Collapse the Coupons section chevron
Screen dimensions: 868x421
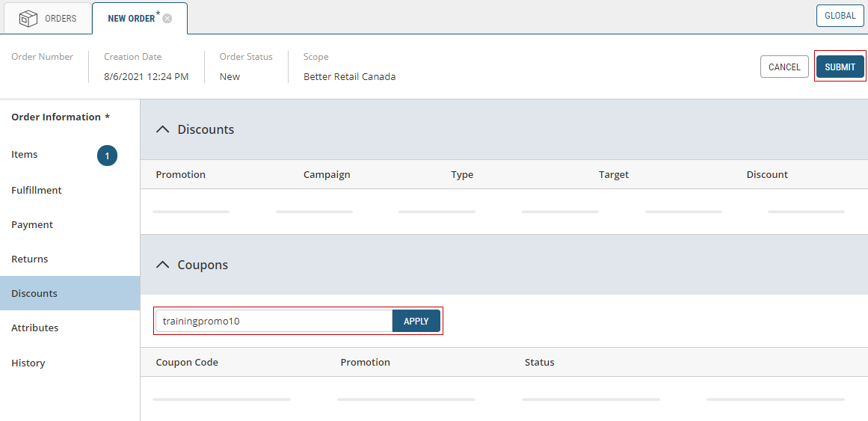tap(162, 265)
